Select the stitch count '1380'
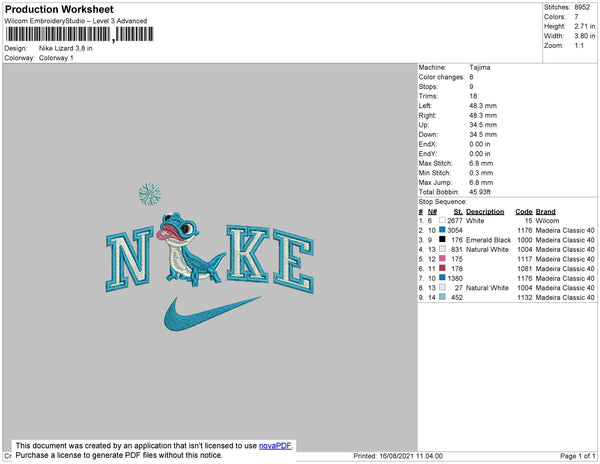The height and width of the screenshot is (464, 600). pyautogui.click(x=455, y=278)
